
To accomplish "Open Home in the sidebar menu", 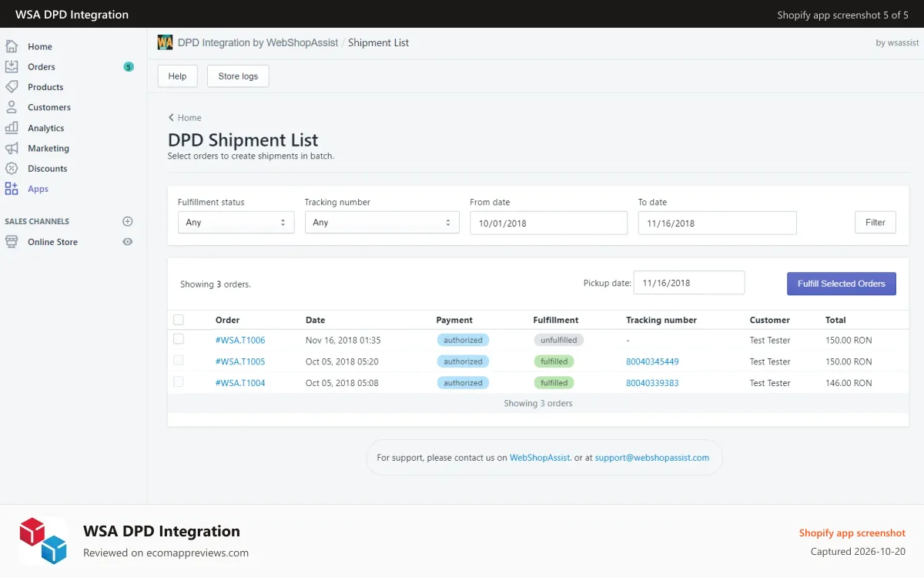I will click(40, 46).
